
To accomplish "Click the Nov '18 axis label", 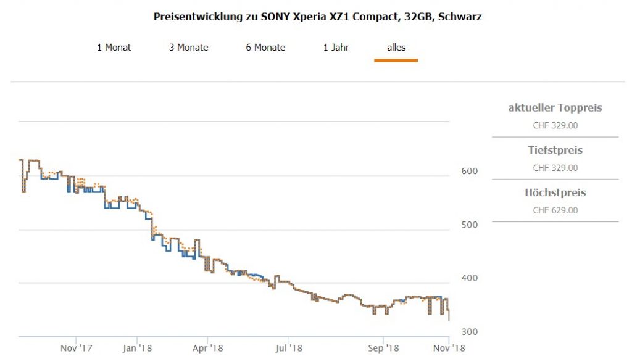I will pyautogui.click(x=449, y=349).
